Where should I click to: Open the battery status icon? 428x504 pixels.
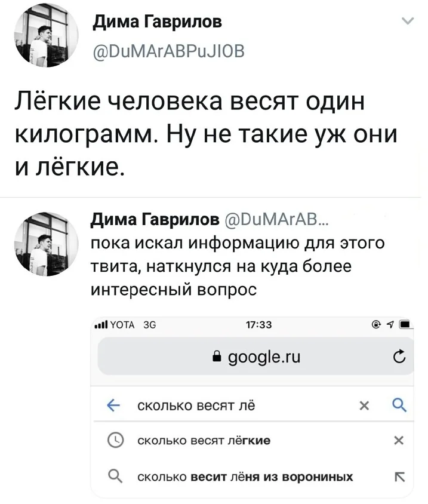406,325
